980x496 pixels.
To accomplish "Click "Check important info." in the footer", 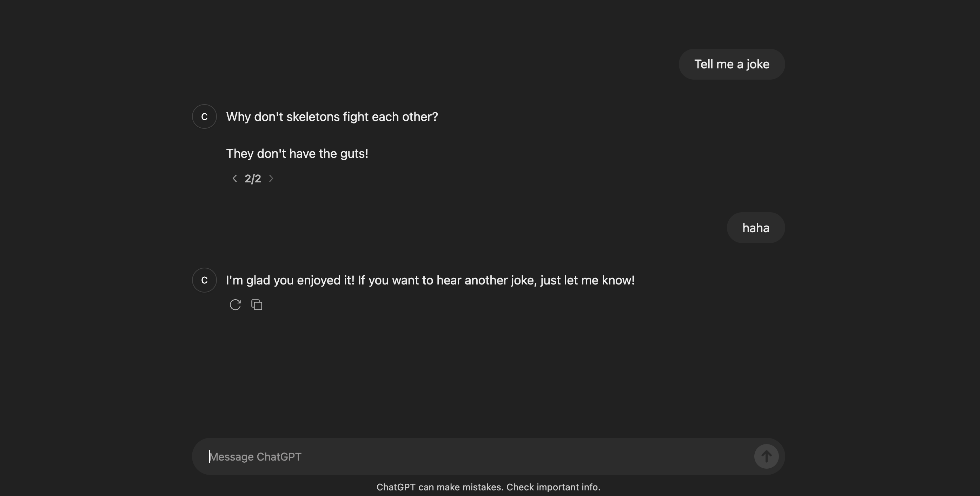I will 553,487.
